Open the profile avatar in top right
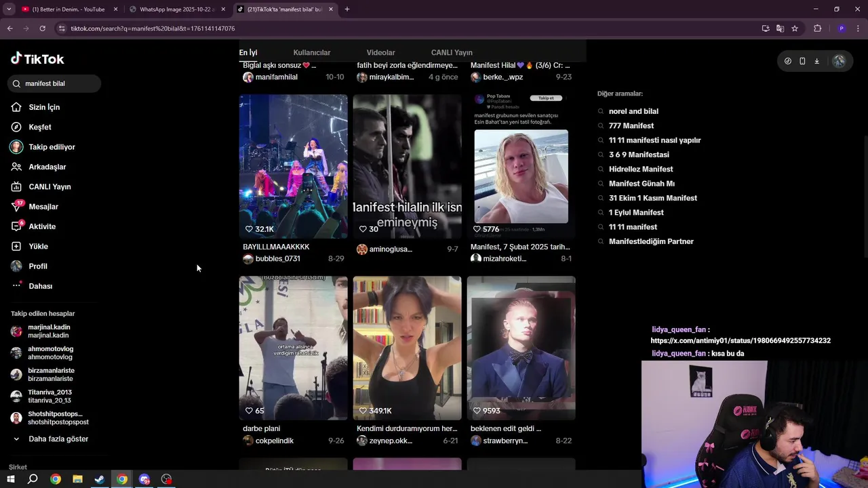 839,61
